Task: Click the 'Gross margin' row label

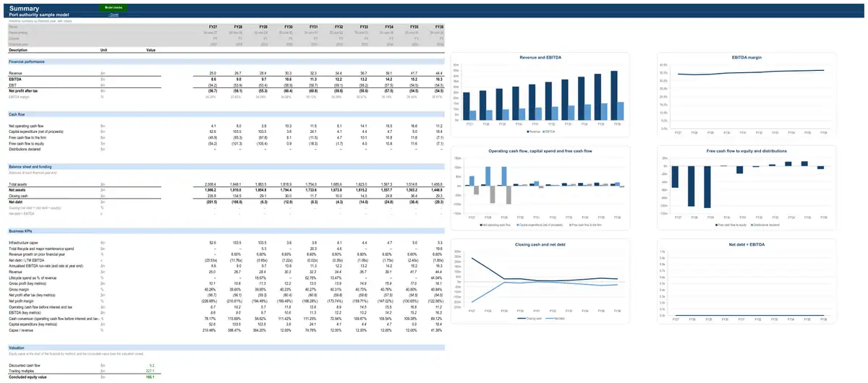Action: tap(17, 289)
